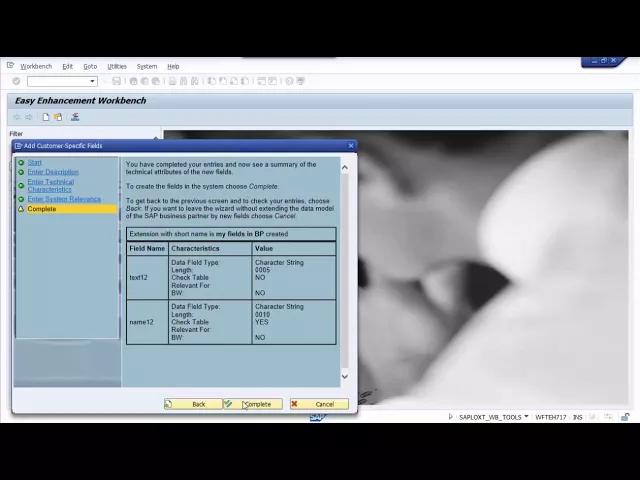Close the Add Customer-Specific Fields dialog
This screenshot has width=640, height=480.
click(351, 146)
